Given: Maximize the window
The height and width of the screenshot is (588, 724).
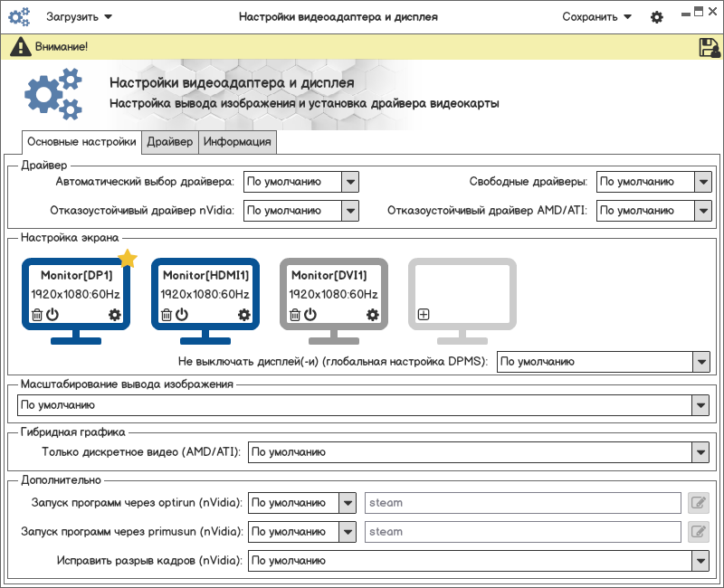Looking at the screenshot, I should pos(699,12).
